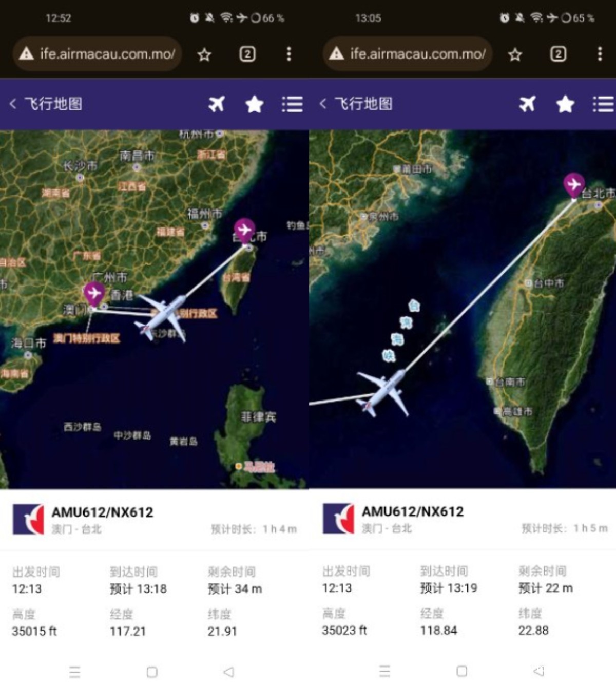The height and width of the screenshot is (685, 616).
Task: Tap the address bar warning triangle on right
Action: point(336,53)
